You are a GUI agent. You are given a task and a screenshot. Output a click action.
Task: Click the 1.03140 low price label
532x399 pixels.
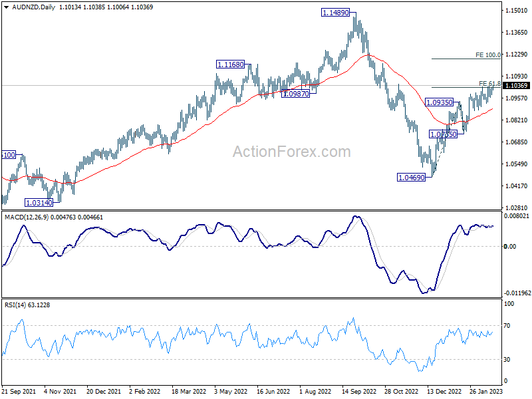pyautogui.click(x=39, y=203)
